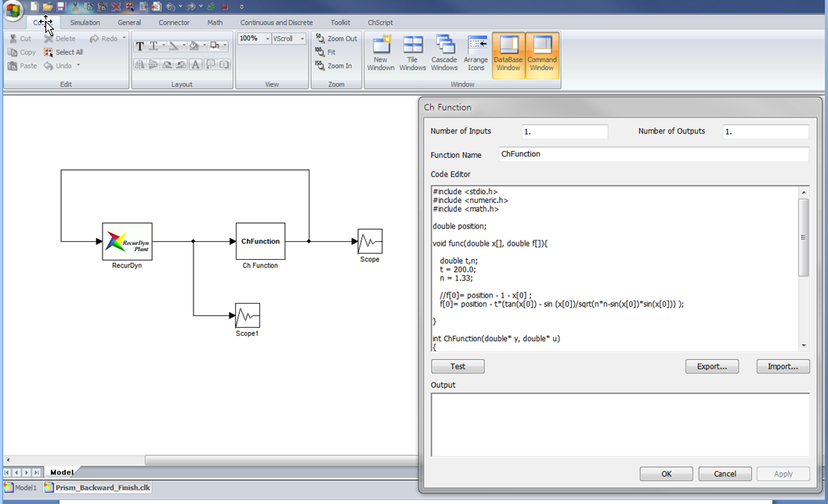
Task: Switch to the Simulation ribbon tab
Action: (x=85, y=23)
